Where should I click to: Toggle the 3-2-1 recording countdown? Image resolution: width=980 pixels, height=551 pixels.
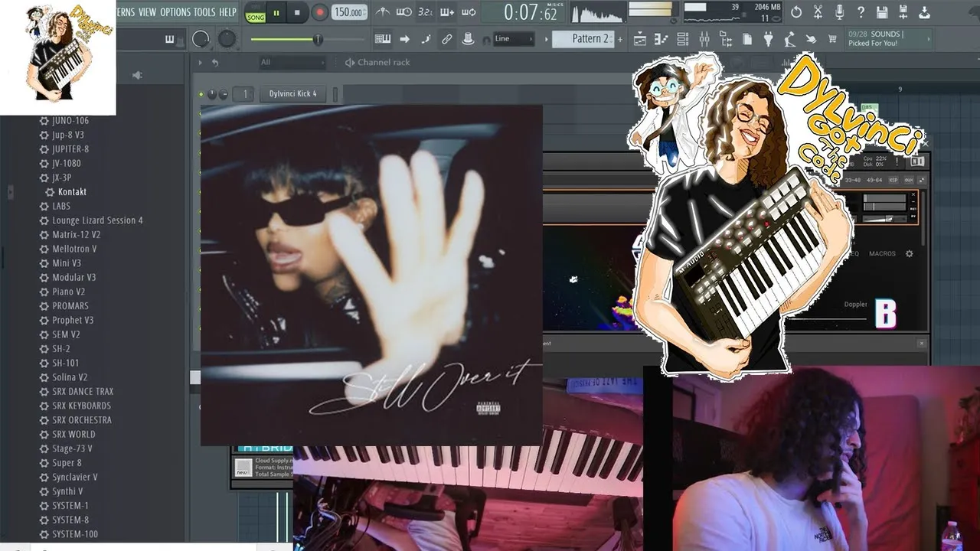click(425, 12)
